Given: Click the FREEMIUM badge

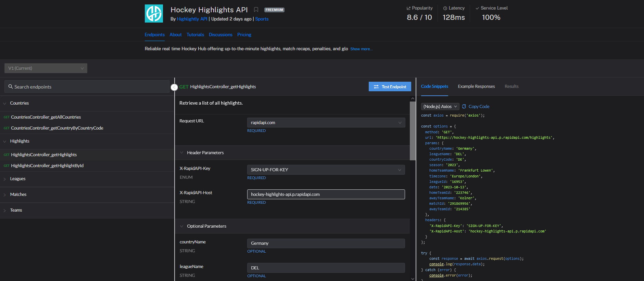Looking at the screenshot, I should pyautogui.click(x=274, y=10).
